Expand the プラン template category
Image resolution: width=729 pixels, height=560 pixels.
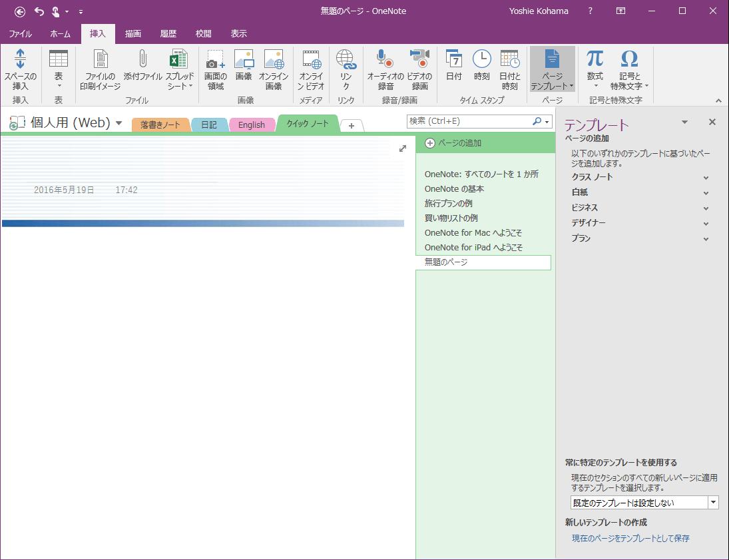(706, 239)
